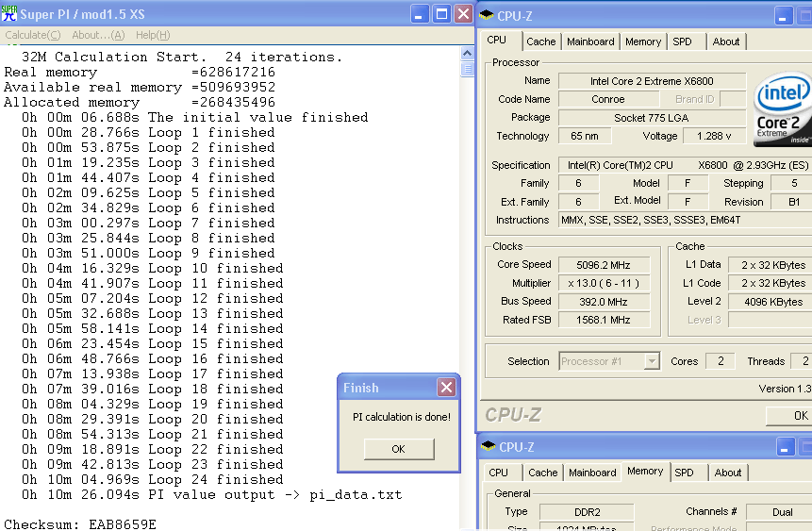Minimize the Super PI window

tap(420, 14)
